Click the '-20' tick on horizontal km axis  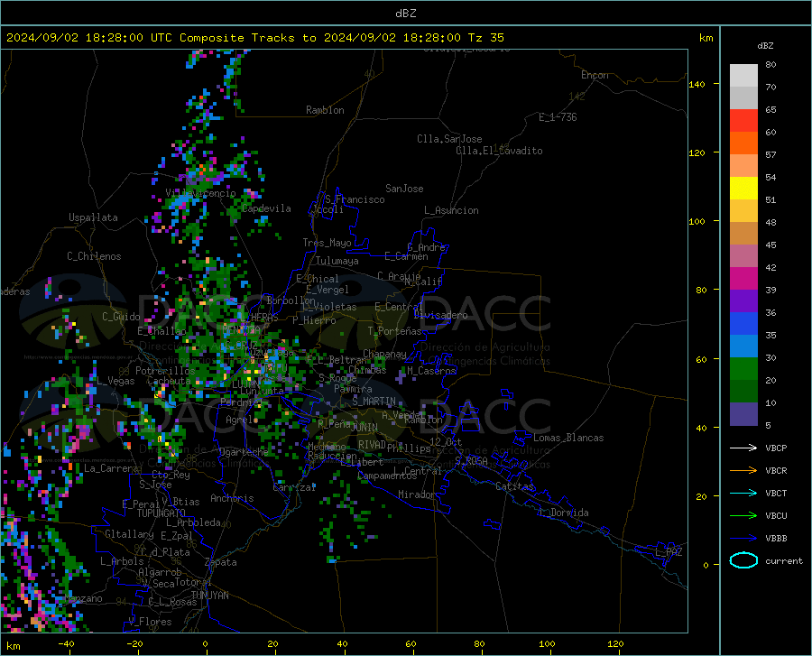134,643
